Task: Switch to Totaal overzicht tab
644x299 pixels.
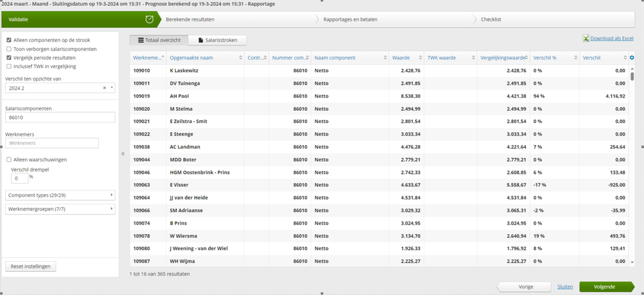Action: coord(159,40)
